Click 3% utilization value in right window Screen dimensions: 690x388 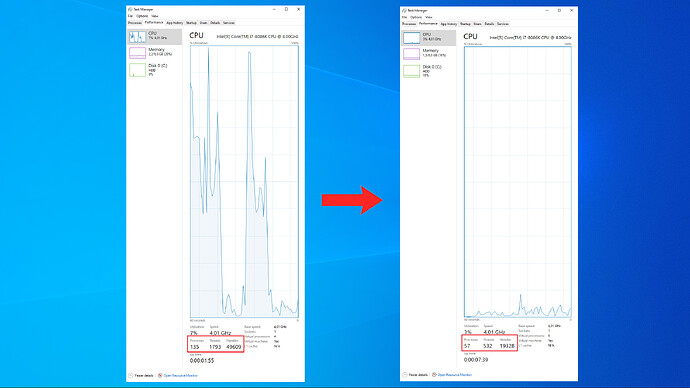tap(467, 332)
